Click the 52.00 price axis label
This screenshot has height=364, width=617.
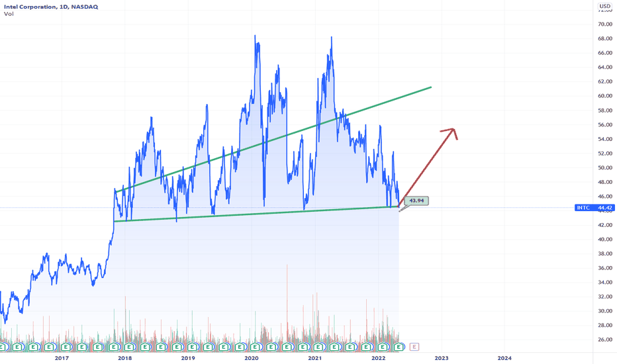click(x=605, y=153)
